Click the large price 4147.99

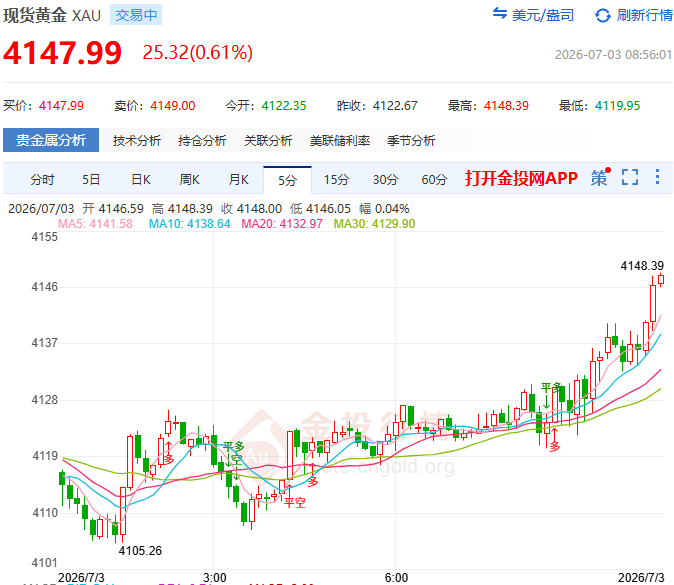point(62,53)
